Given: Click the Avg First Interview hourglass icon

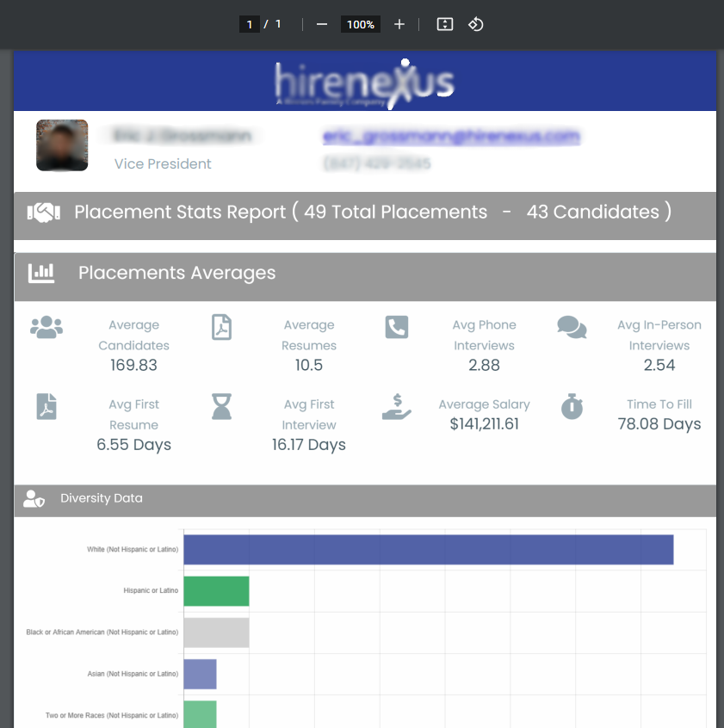Looking at the screenshot, I should click(221, 407).
